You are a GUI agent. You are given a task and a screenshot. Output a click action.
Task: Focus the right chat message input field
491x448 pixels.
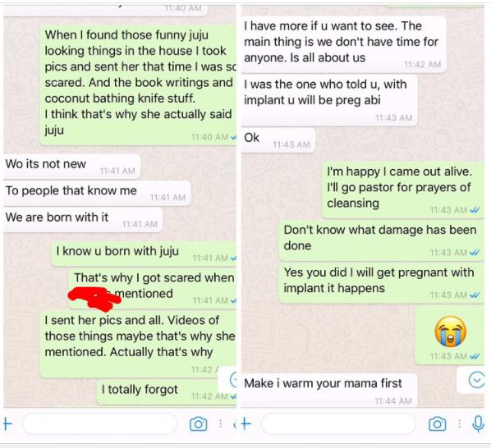[338, 423]
